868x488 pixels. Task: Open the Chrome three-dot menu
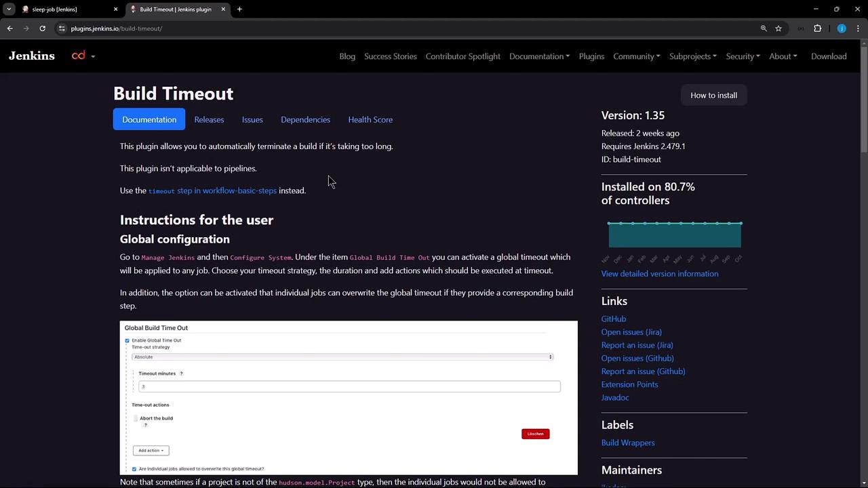click(x=859, y=28)
